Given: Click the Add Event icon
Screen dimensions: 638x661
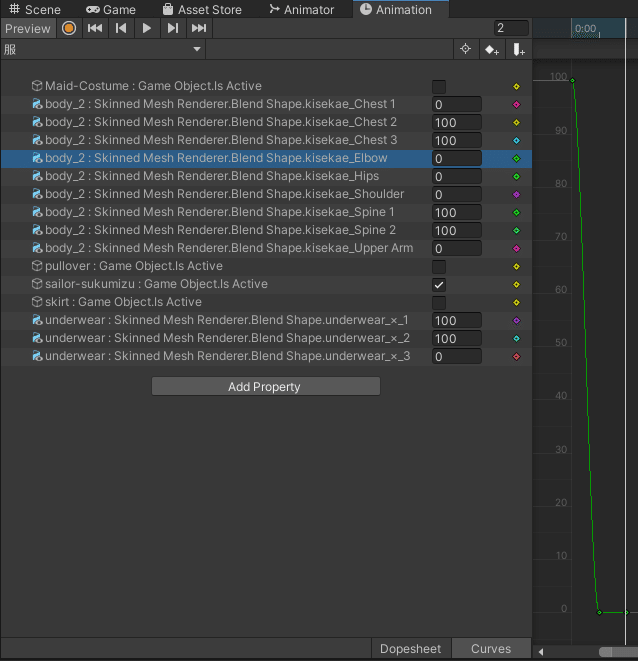Looking at the screenshot, I should pyautogui.click(x=518, y=49).
